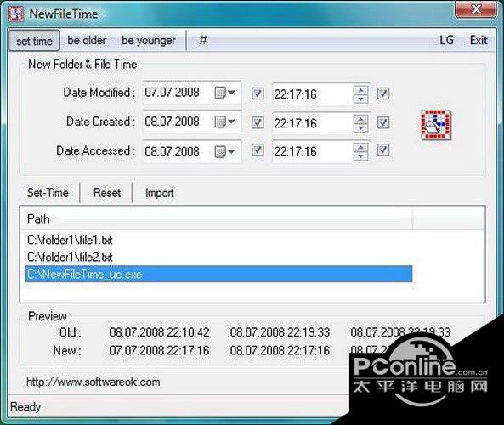Toggle the Date Modified time checkbox
Screen dimensions: 504x425
click(383, 93)
